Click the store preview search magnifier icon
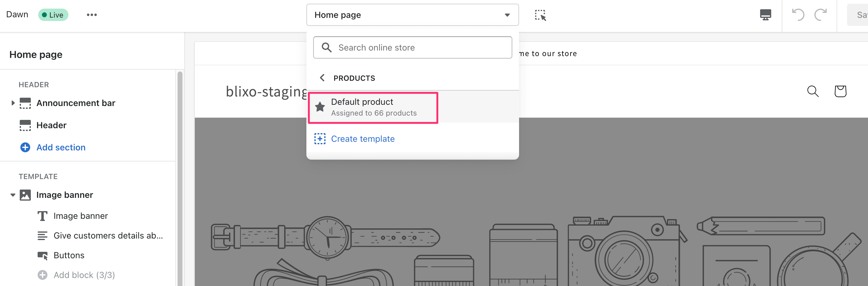The image size is (868, 286). coord(813,91)
